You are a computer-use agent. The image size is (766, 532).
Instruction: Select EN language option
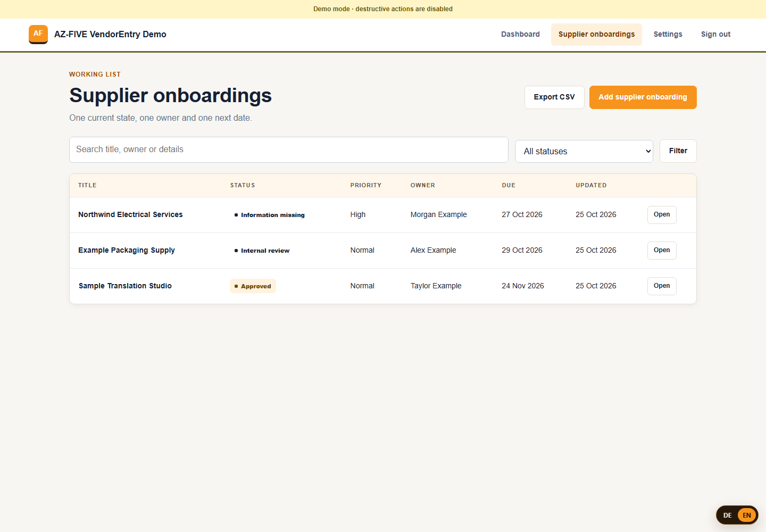747,515
